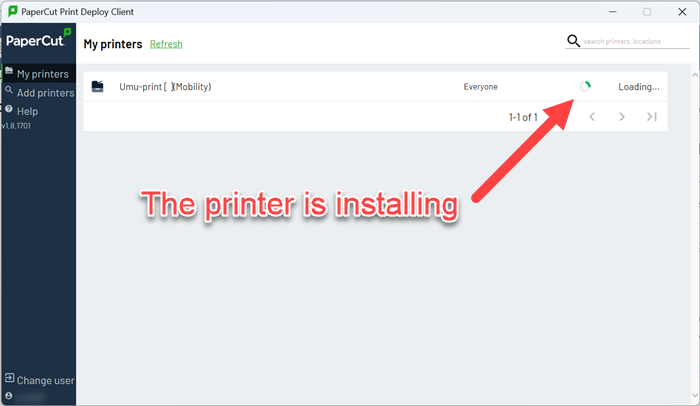The image size is (700, 406).
Task: Select the Umu-print (Mobility) printer name
Action: tap(165, 87)
